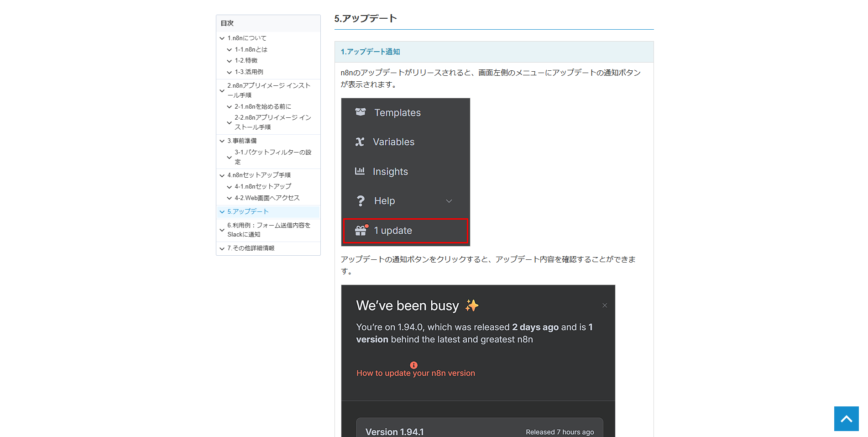Expand the Help menu chevron
The height and width of the screenshot is (437, 868).
pos(449,201)
